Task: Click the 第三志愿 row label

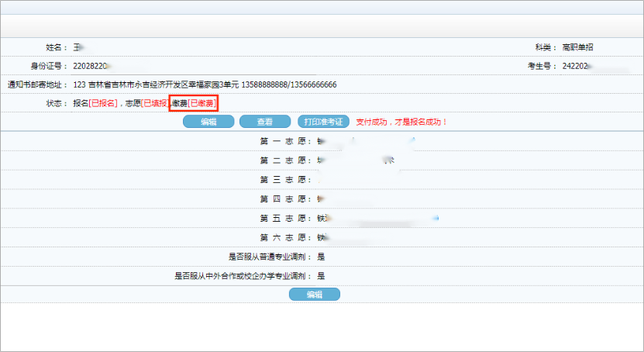Action: pyautogui.click(x=285, y=180)
